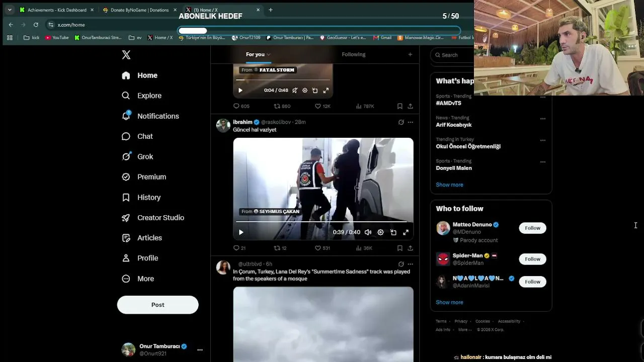Open the Home page from the sidebar

point(140,75)
